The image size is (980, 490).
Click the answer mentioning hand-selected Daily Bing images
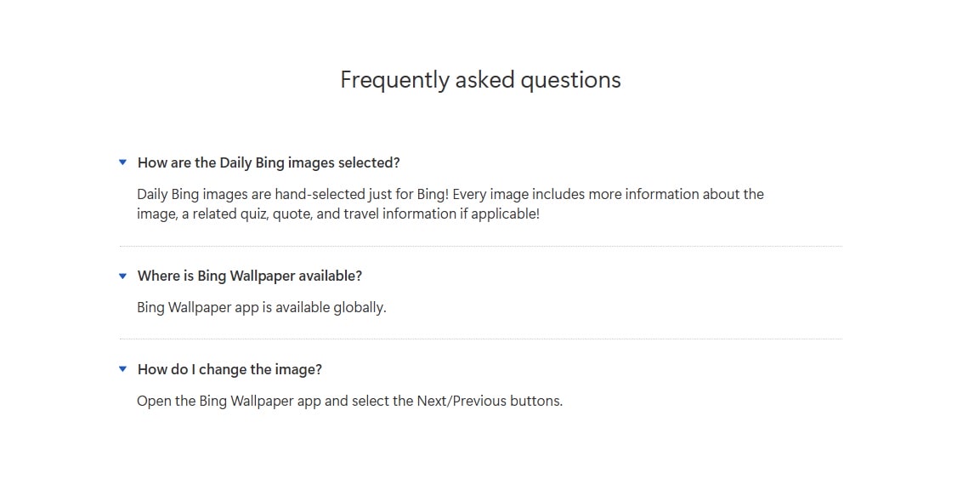point(450,203)
